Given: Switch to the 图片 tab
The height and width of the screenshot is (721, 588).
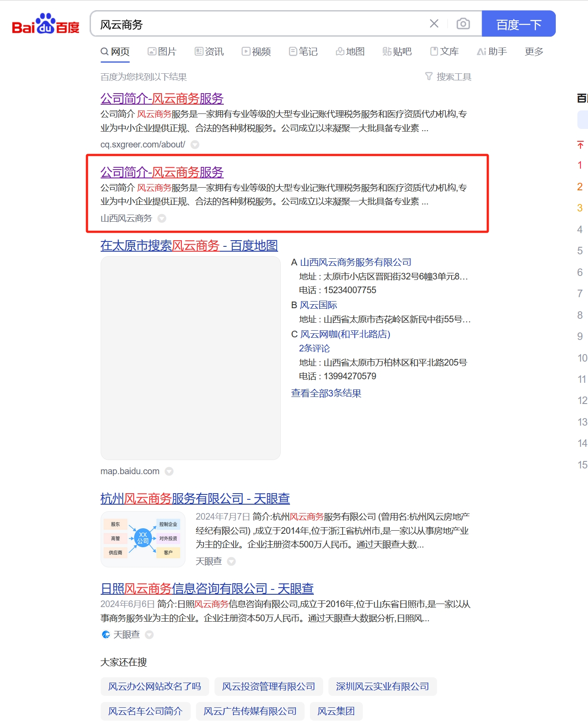Looking at the screenshot, I should click(162, 52).
